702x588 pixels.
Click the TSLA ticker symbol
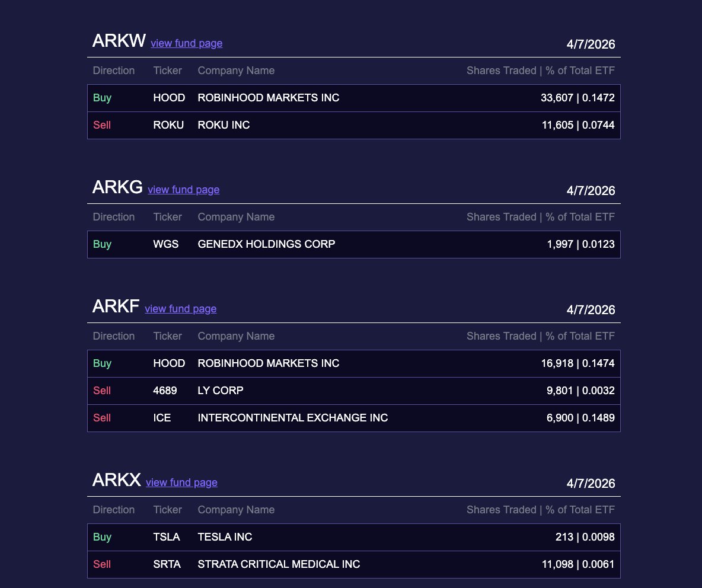[x=167, y=537]
